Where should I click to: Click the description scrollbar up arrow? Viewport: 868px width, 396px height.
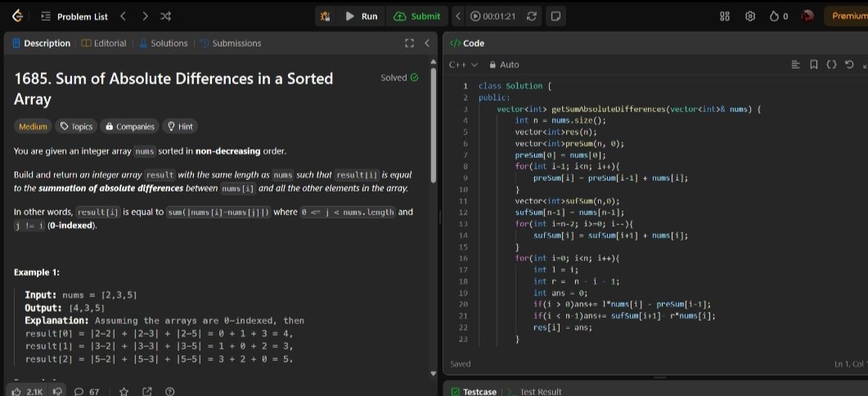click(x=434, y=61)
